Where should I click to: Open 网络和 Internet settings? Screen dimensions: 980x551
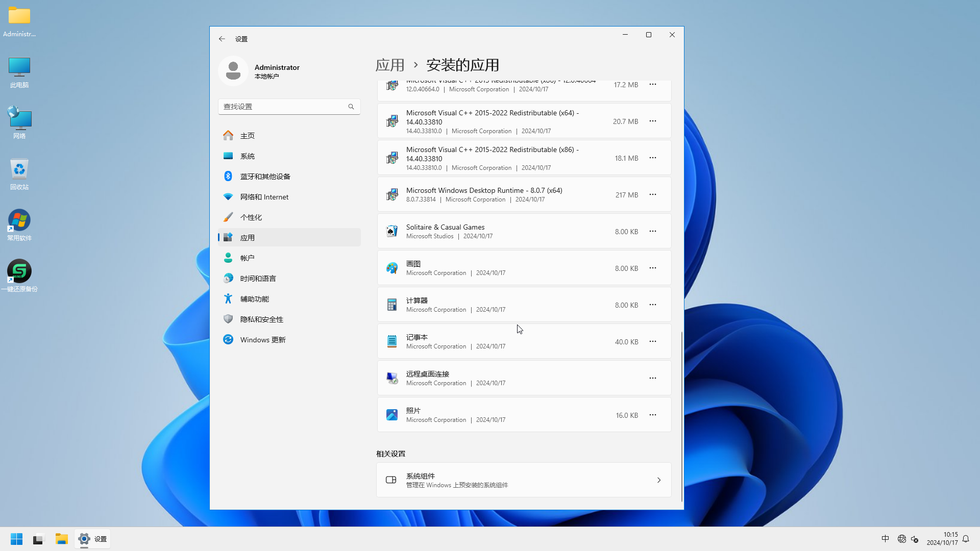pos(289,197)
